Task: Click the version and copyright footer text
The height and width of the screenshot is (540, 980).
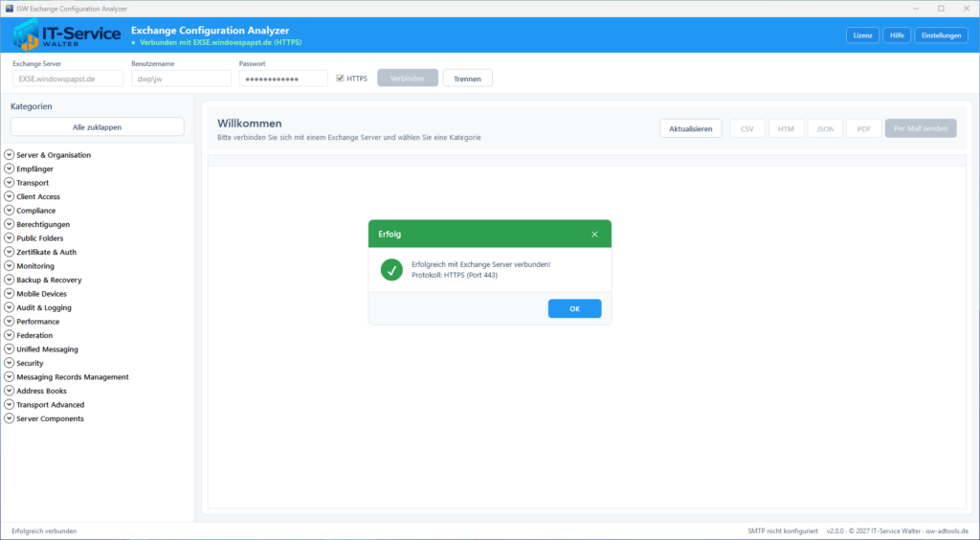Action: point(898,531)
